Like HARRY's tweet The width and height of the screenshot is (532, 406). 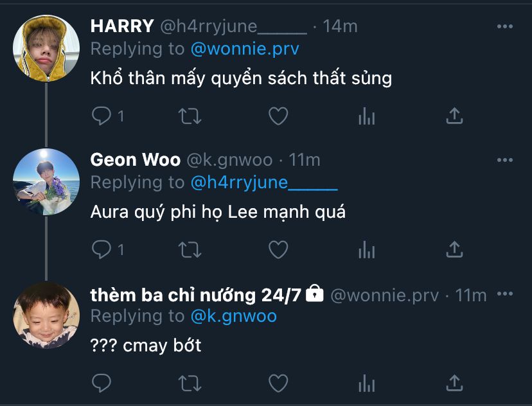tap(278, 116)
